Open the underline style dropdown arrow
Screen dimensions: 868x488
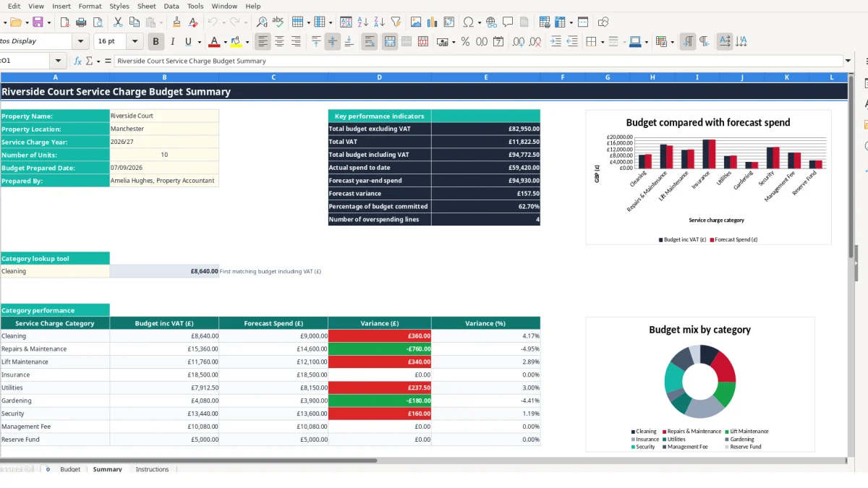coord(199,42)
